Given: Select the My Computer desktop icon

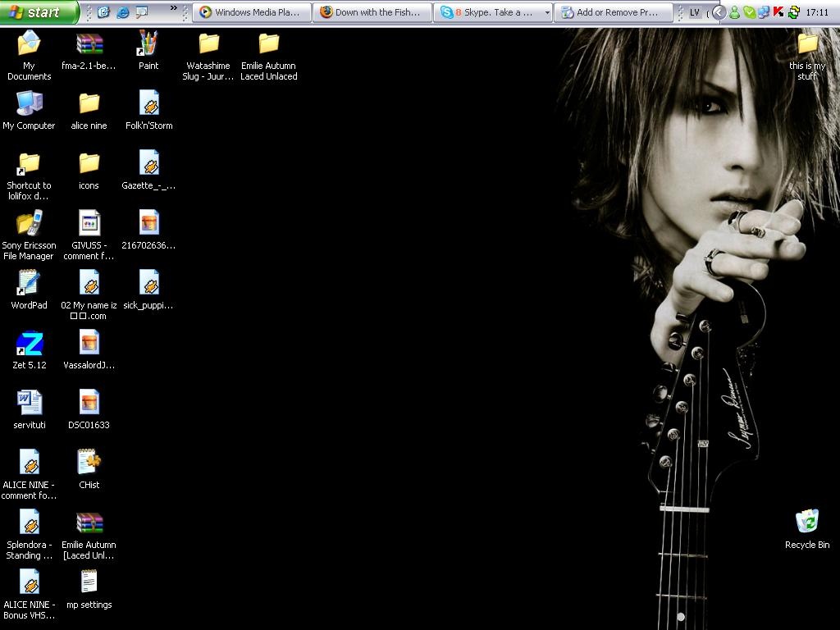Looking at the screenshot, I should click(x=29, y=111).
